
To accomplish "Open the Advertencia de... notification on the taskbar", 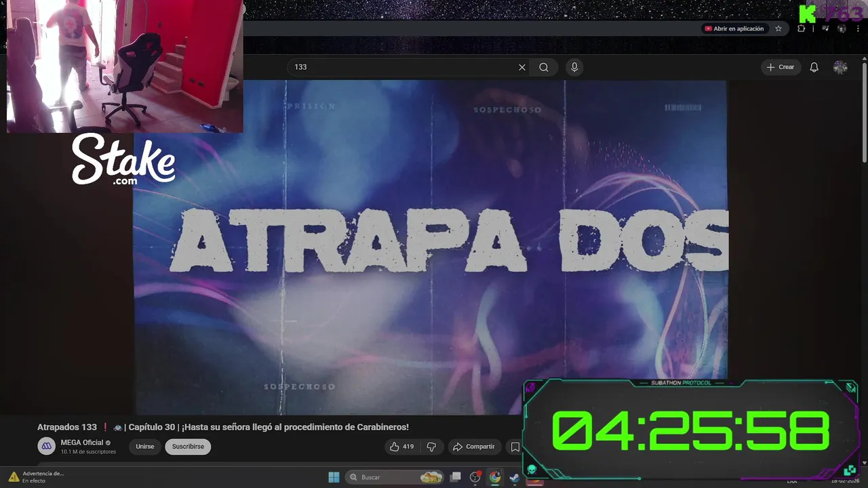I will [36, 477].
